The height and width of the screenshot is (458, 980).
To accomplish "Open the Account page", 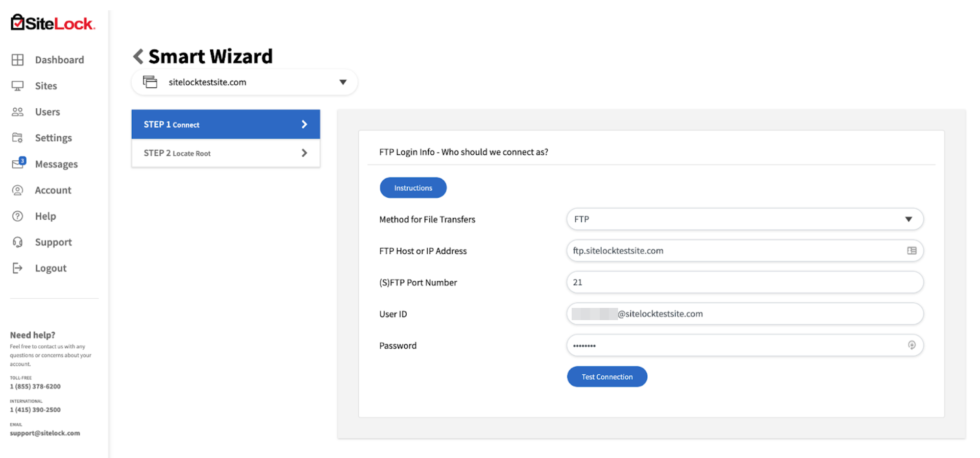I will click(53, 190).
